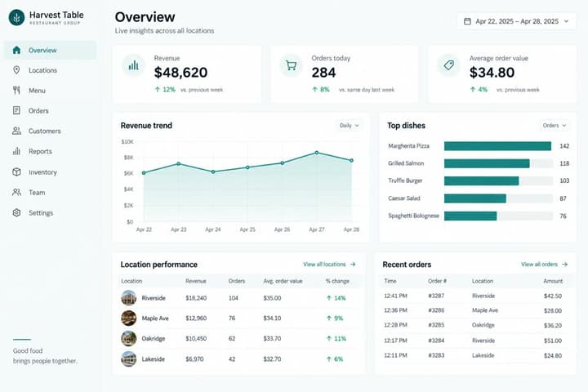Viewport: 588px width, 392px height.
Task: Open the Locations page from sidebar
Action: coord(51,70)
